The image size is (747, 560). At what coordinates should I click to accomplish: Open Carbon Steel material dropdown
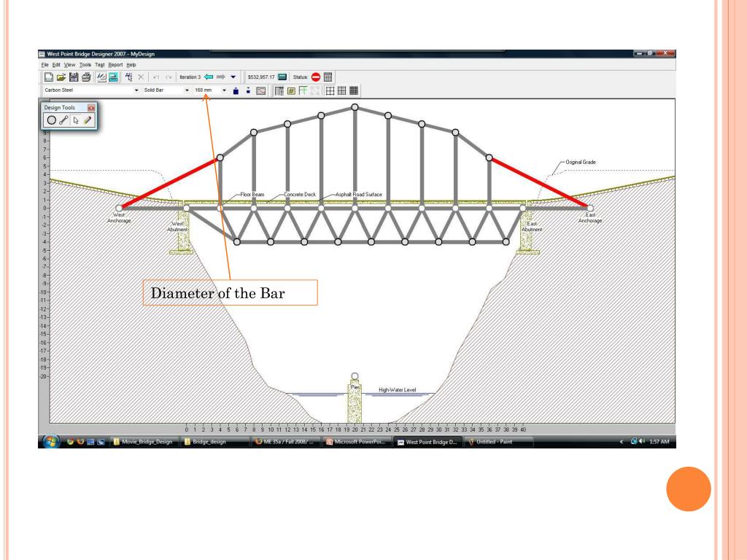(x=136, y=90)
